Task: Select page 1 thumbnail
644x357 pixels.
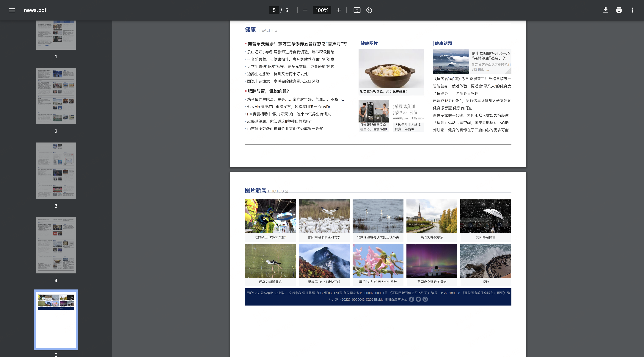Action: pos(56,35)
